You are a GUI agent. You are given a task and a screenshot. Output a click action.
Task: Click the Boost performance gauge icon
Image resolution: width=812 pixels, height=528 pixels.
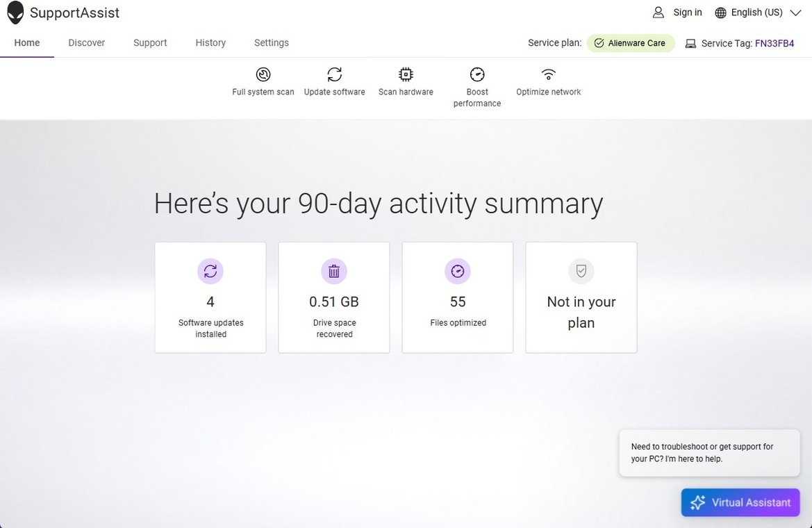pyautogui.click(x=477, y=74)
